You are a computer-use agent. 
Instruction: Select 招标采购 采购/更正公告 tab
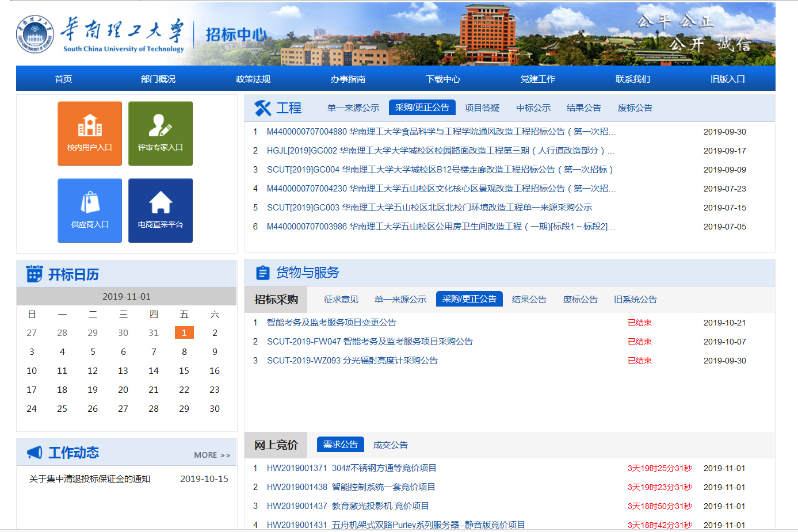(x=469, y=299)
